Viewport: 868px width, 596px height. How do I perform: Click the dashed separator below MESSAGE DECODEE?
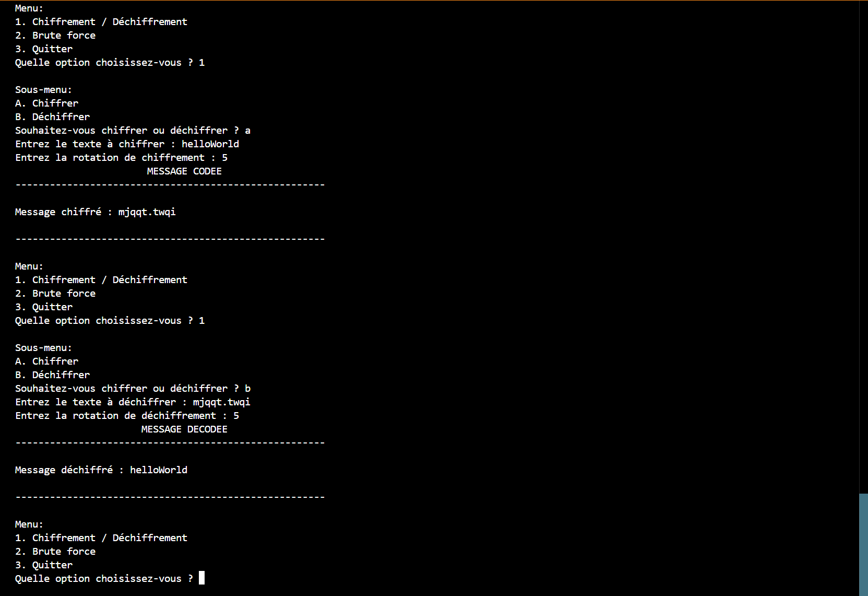[x=170, y=443]
